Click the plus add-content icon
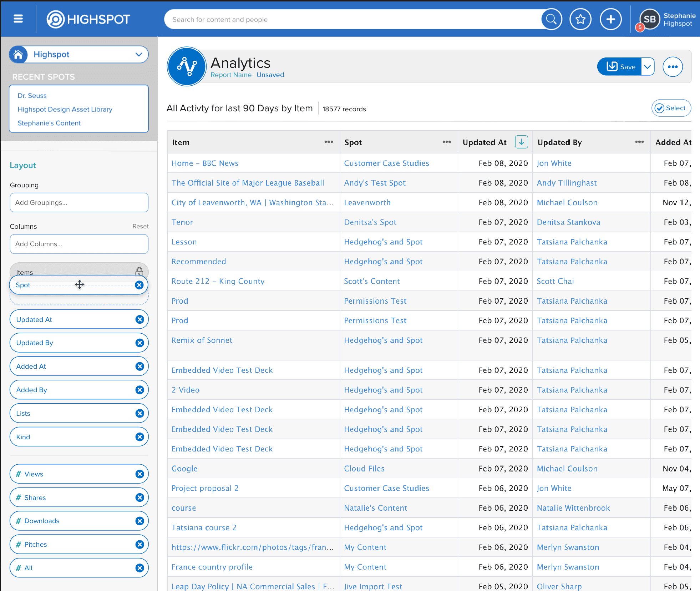The height and width of the screenshot is (591, 700). pos(611,19)
